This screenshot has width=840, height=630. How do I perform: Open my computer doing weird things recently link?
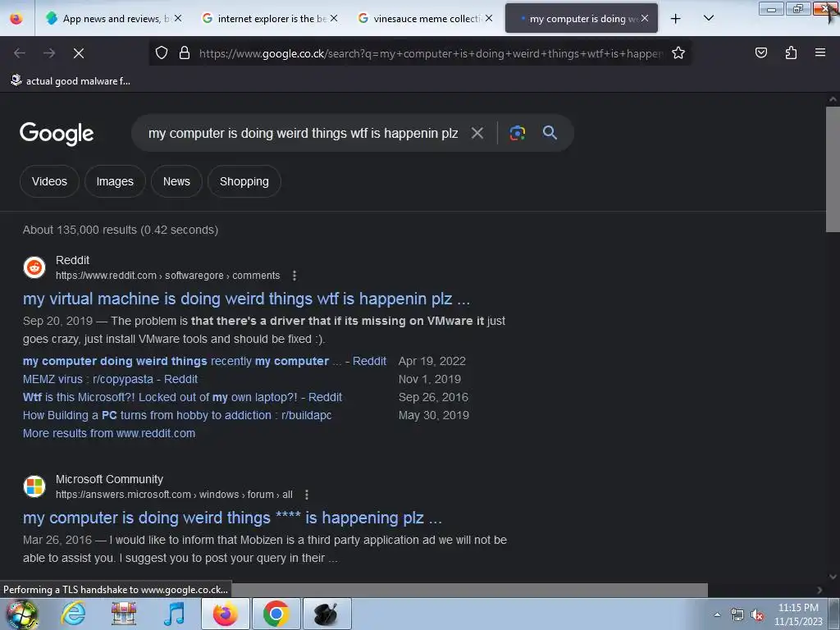pyautogui.click(x=204, y=361)
